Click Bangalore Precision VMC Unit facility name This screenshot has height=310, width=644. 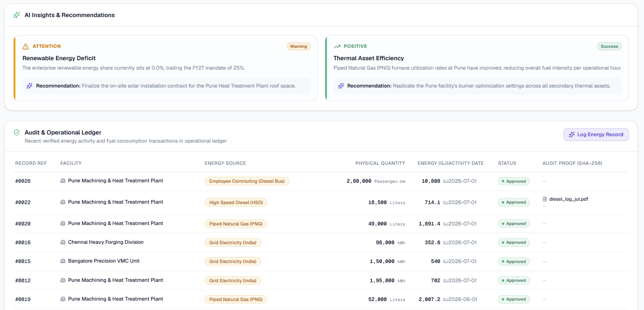104,261
